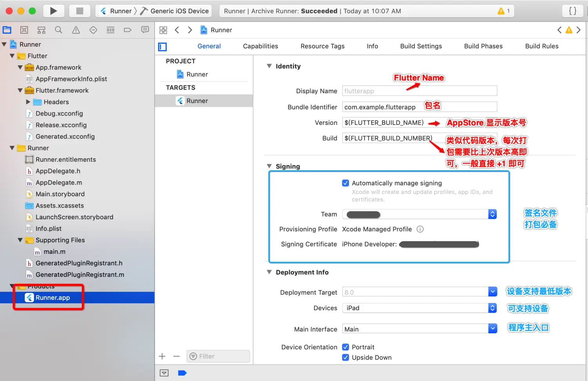Collapse the Signing section
The height and width of the screenshot is (381, 588).
click(x=269, y=166)
